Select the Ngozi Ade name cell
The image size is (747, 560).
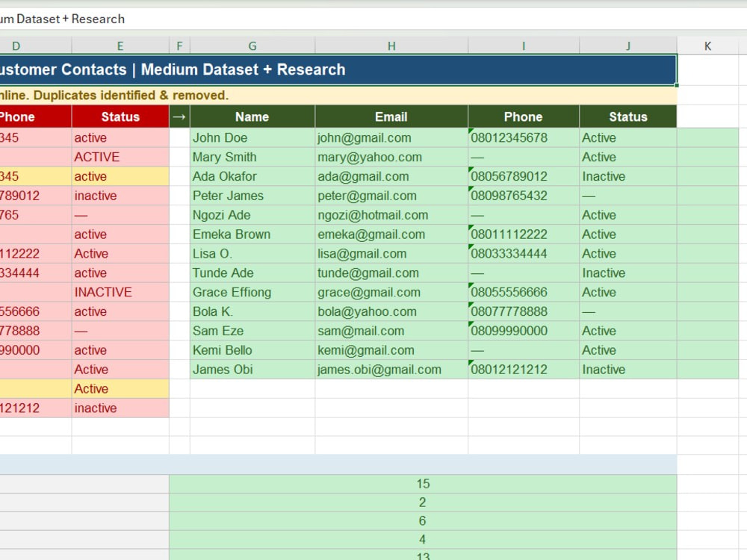point(252,215)
